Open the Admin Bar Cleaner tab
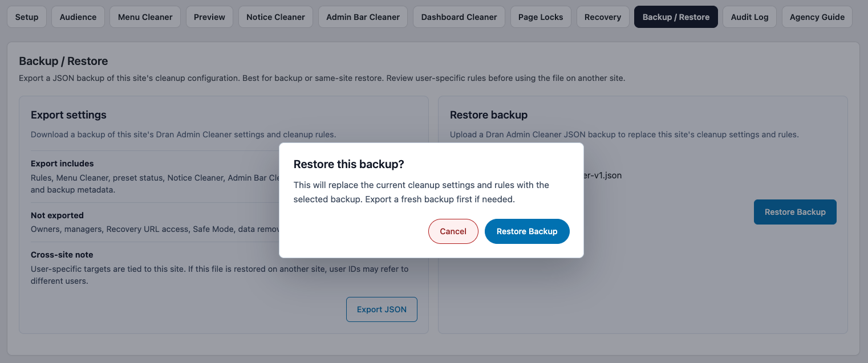 pos(363,17)
